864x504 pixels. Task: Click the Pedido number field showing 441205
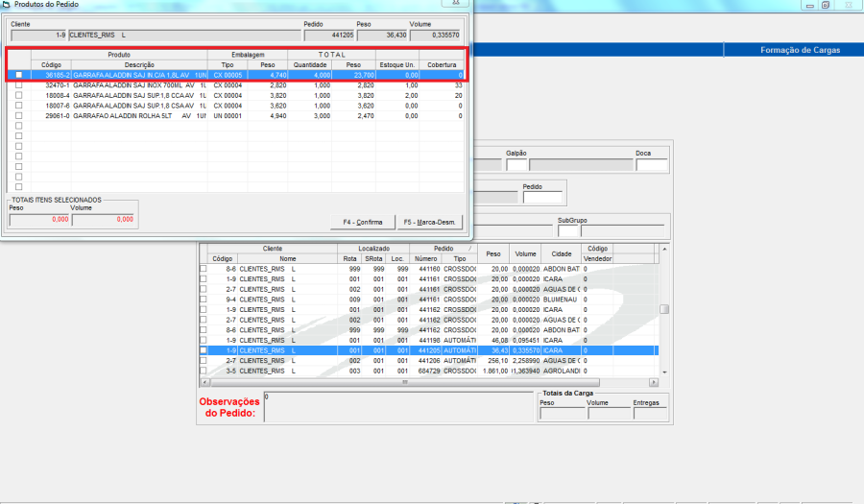coord(329,36)
